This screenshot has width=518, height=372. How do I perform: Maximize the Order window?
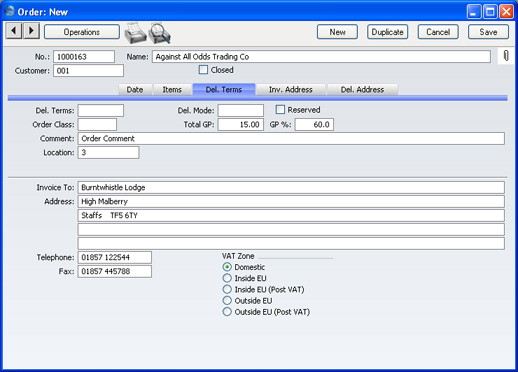click(x=490, y=12)
